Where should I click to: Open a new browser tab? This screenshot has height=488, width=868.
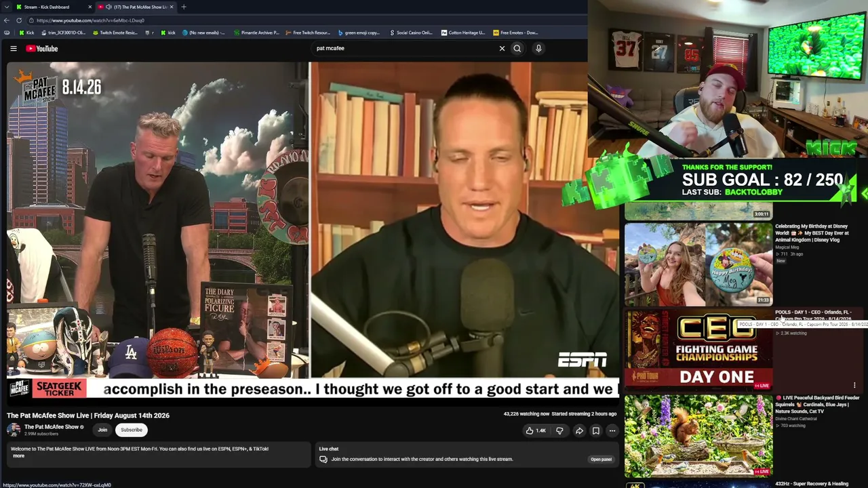point(184,7)
